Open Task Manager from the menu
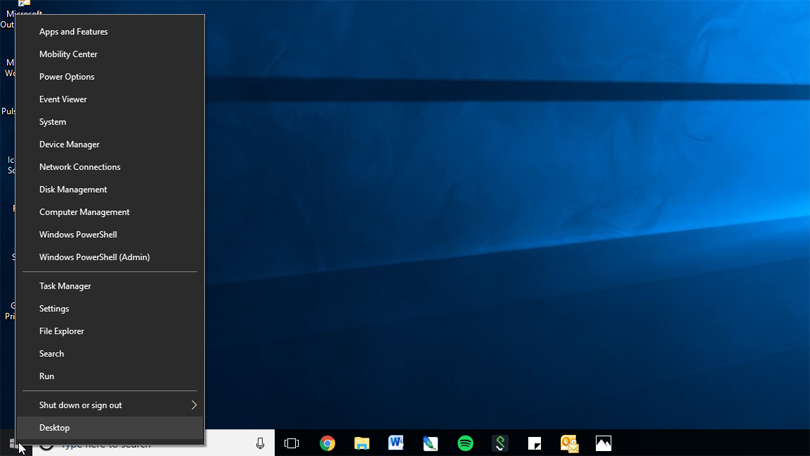 point(65,286)
